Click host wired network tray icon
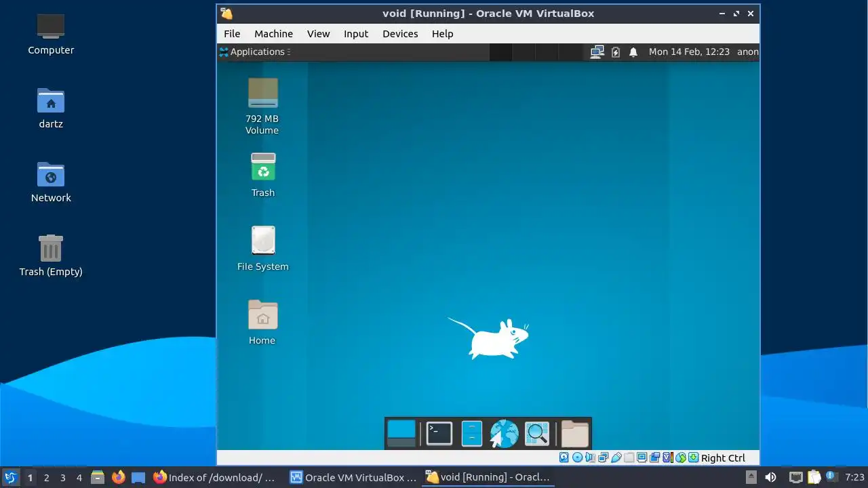 pos(796,477)
